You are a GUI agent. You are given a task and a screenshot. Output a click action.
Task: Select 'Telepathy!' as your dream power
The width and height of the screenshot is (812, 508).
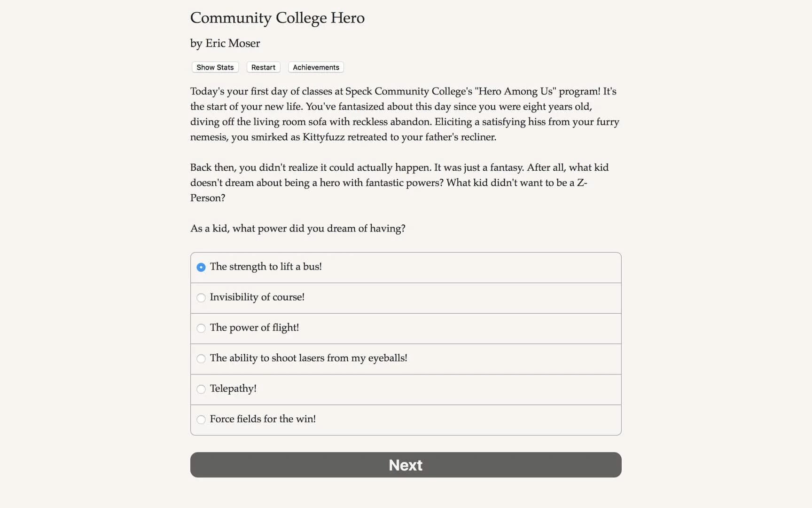click(x=201, y=389)
